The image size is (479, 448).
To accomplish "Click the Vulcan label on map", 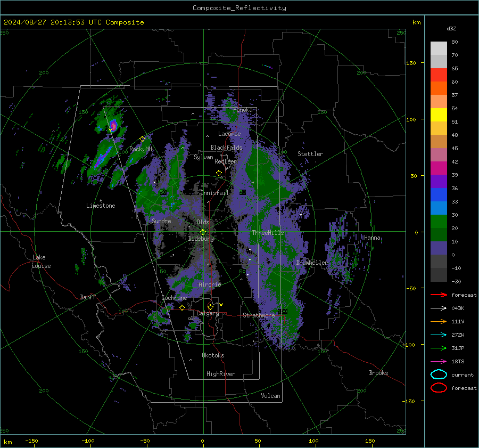I will 270,396.
